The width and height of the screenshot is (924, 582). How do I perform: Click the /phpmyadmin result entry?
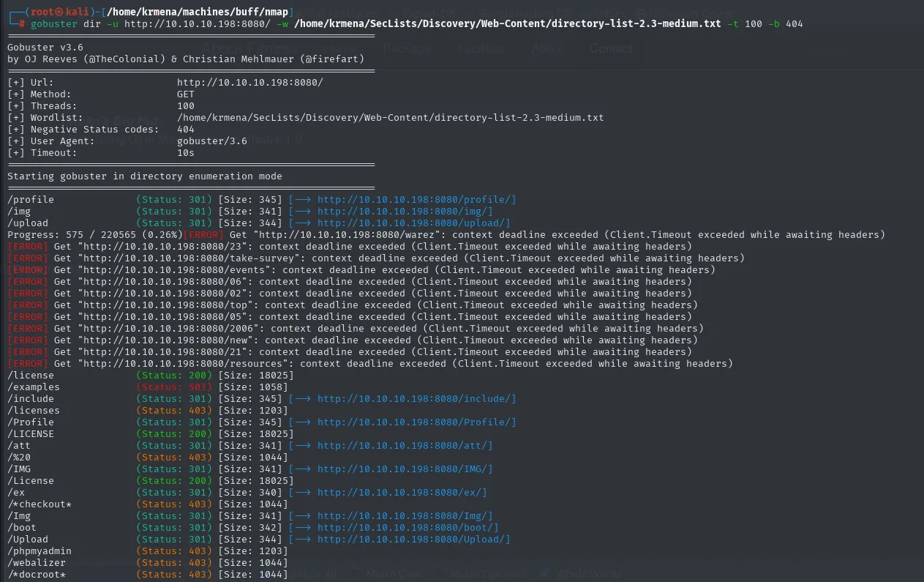[x=148, y=551]
